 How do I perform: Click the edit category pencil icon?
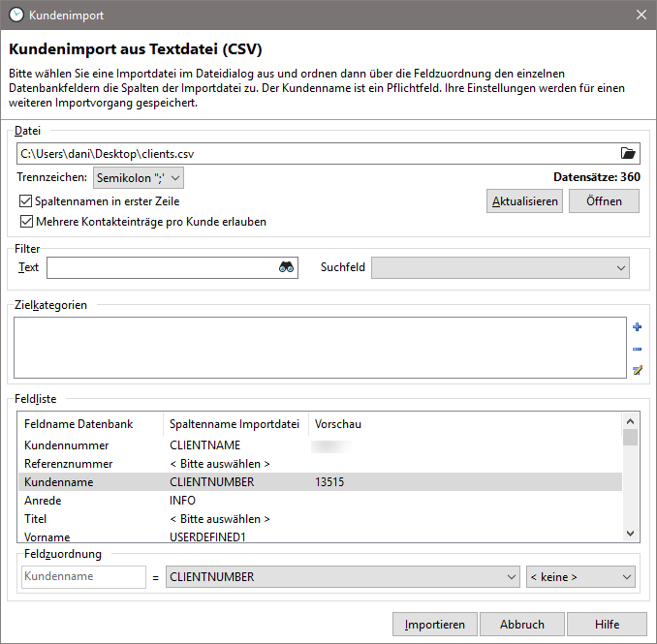(637, 370)
